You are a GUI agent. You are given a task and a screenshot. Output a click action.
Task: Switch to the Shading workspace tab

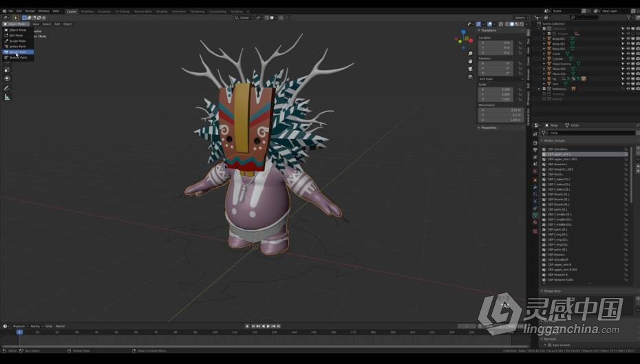pyautogui.click(x=162, y=12)
